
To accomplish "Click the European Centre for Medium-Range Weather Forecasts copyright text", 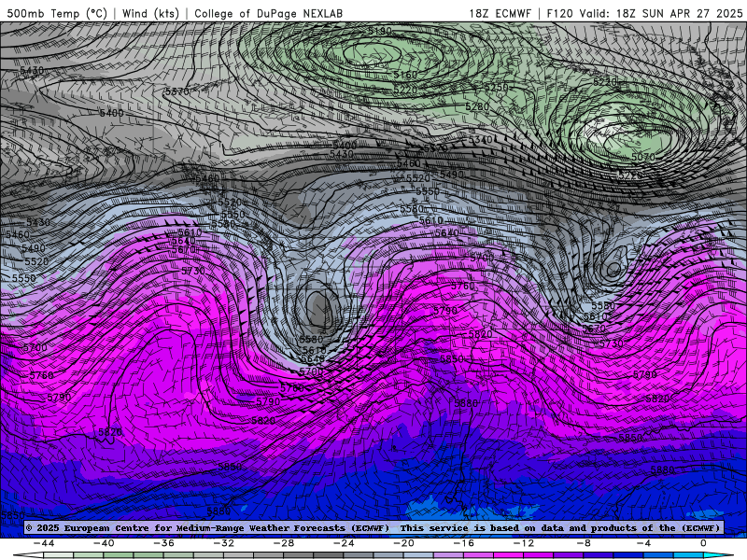I will [x=207, y=528].
